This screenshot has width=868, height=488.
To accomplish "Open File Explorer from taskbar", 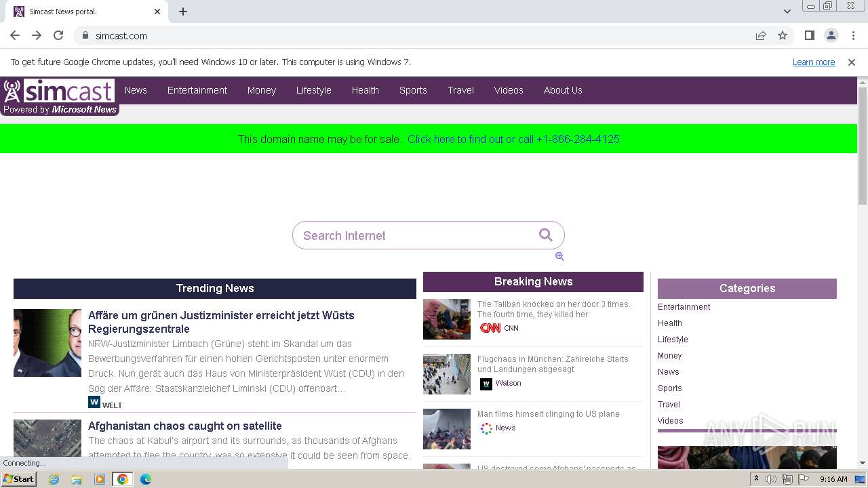I will 77,479.
